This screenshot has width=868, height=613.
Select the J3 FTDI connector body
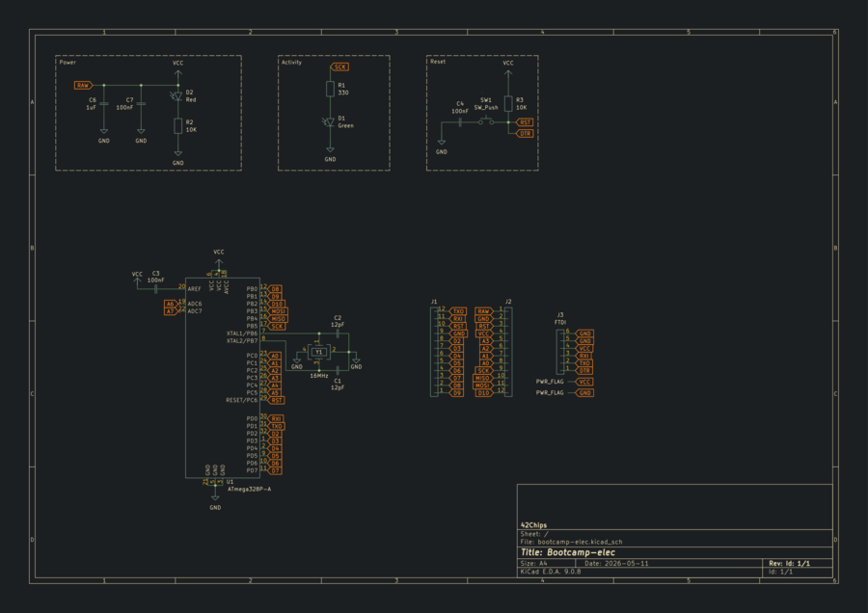tap(560, 353)
